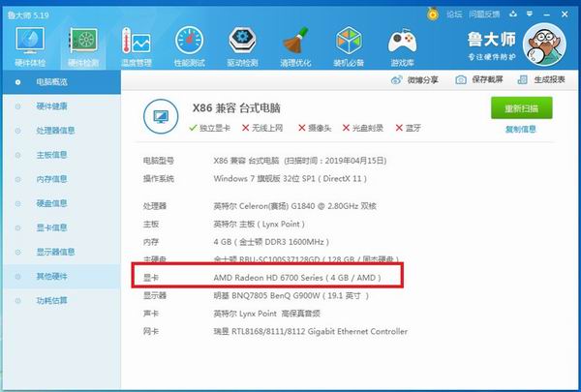Open the 驱动检测 driver detection icon
The width and height of the screenshot is (581, 392).
tap(242, 47)
